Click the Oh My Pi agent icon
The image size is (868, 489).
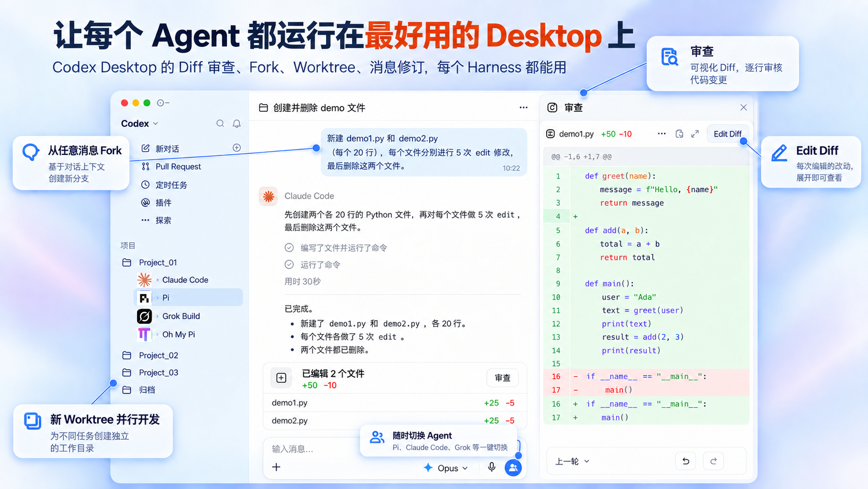pos(144,334)
